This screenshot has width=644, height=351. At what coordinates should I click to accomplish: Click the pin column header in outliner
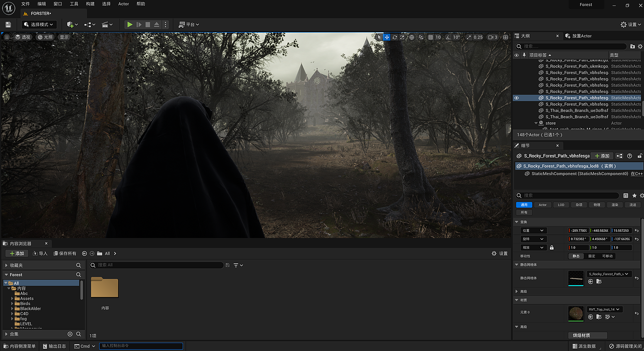click(x=524, y=55)
